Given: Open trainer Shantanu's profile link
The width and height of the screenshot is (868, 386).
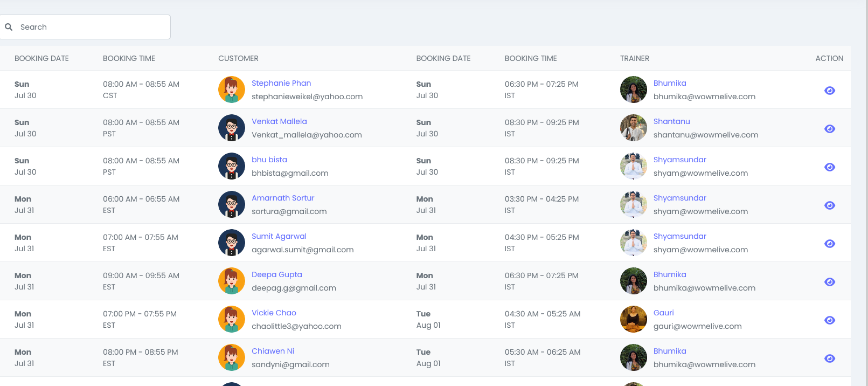Looking at the screenshot, I should pos(671,121).
